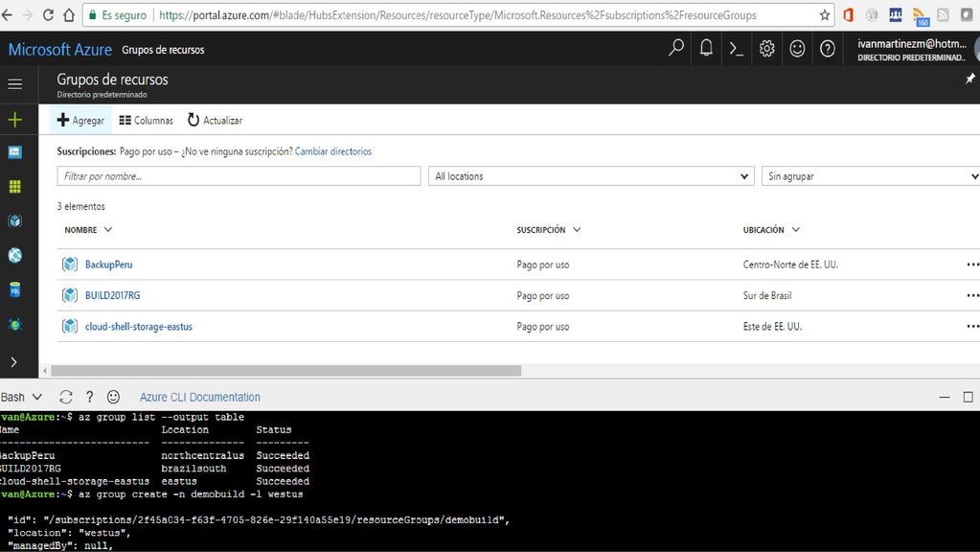The height and width of the screenshot is (552, 980).
Task: Click the green plus new resource icon
Action: tap(15, 120)
